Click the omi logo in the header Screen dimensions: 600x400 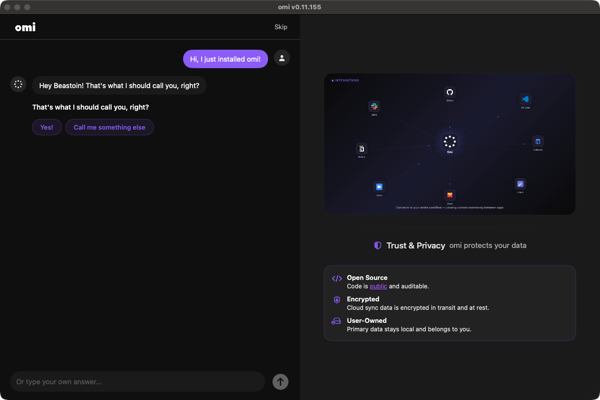25,27
